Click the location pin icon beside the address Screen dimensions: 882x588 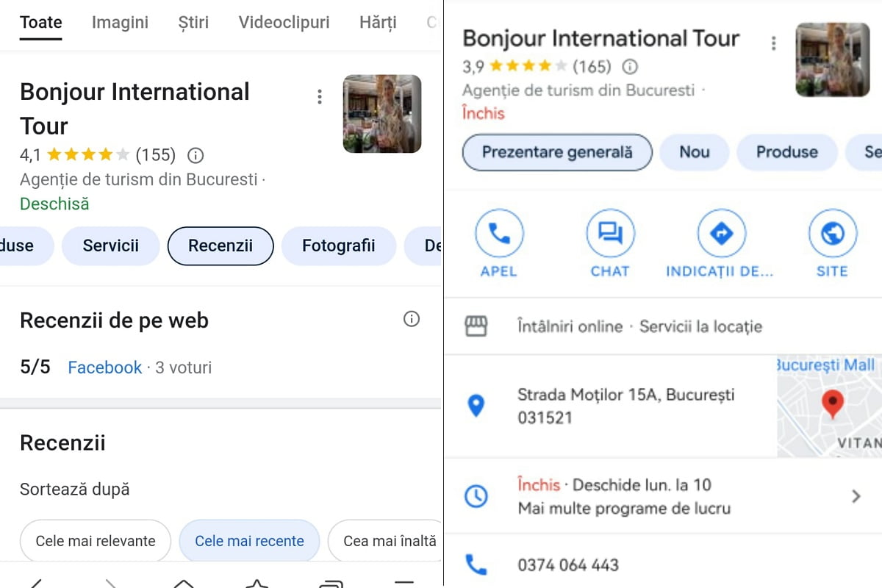click(476, 405)
